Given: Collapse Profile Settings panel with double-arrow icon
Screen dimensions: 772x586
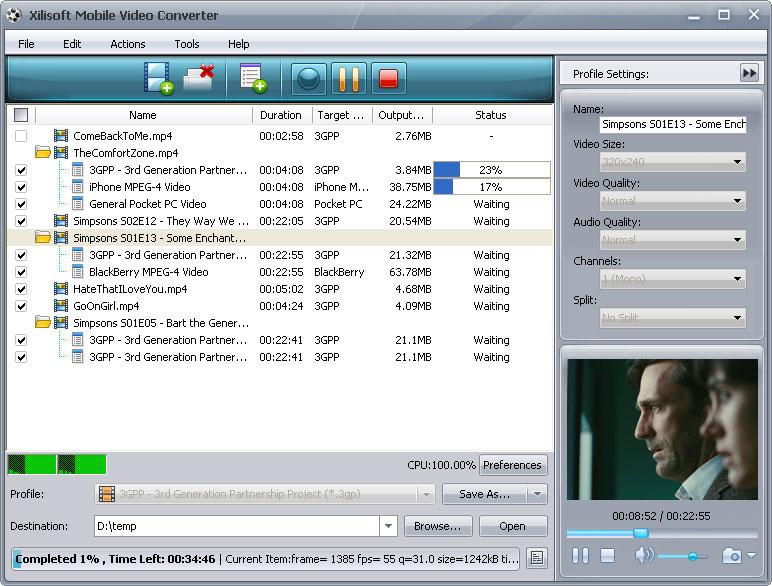Looking at the screenshot, I should coord(749,73).
